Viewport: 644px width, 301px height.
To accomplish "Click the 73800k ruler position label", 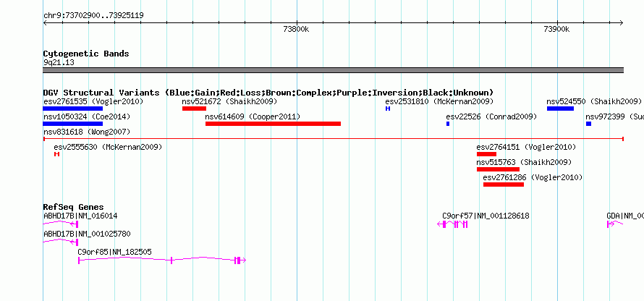I will point(296,29).
